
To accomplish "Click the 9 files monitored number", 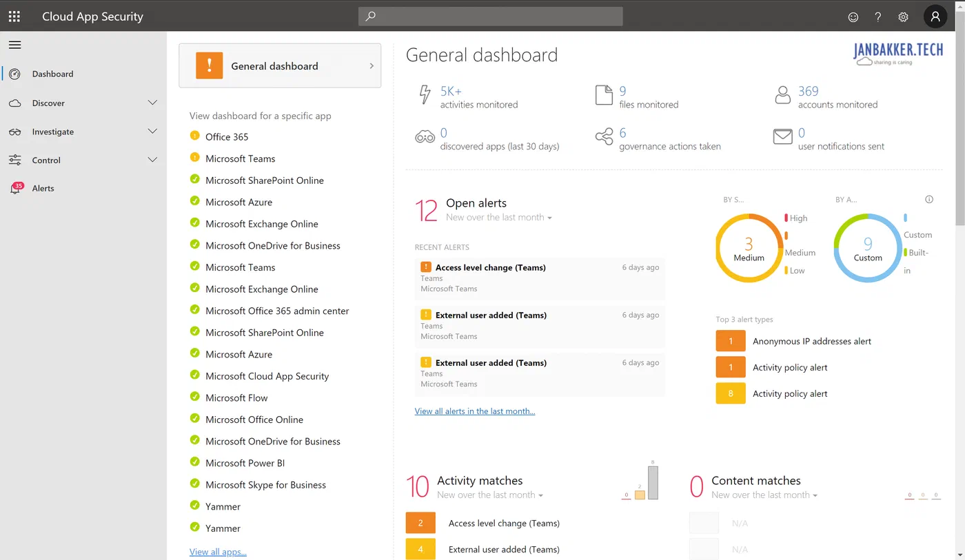I will 622,91.
